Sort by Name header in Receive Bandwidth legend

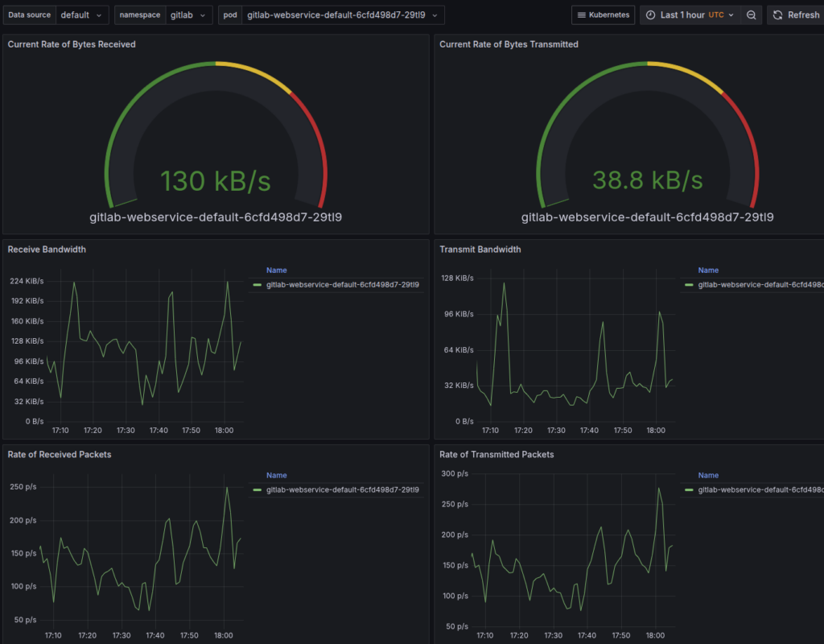tap(276, 270)
